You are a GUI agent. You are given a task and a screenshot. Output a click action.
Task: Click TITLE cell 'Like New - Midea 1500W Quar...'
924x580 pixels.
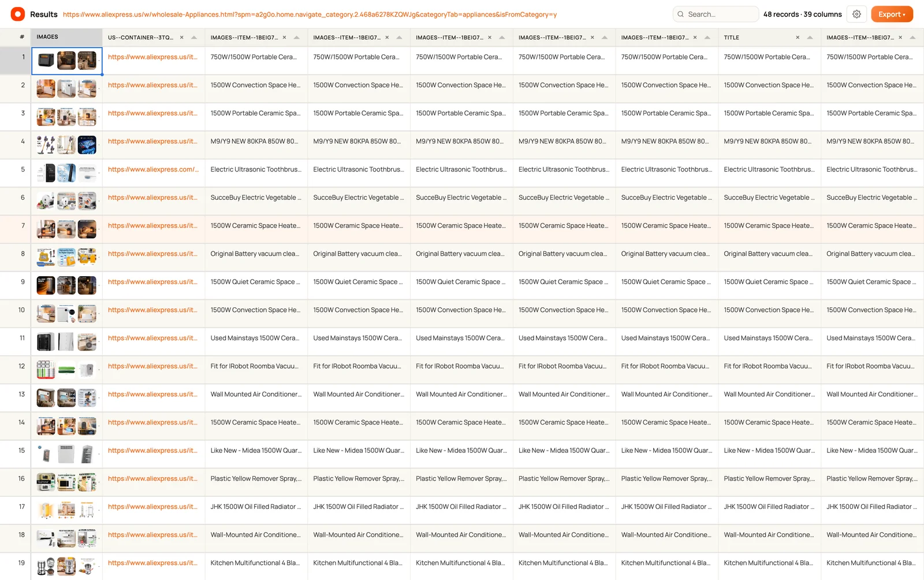(769, 451)
